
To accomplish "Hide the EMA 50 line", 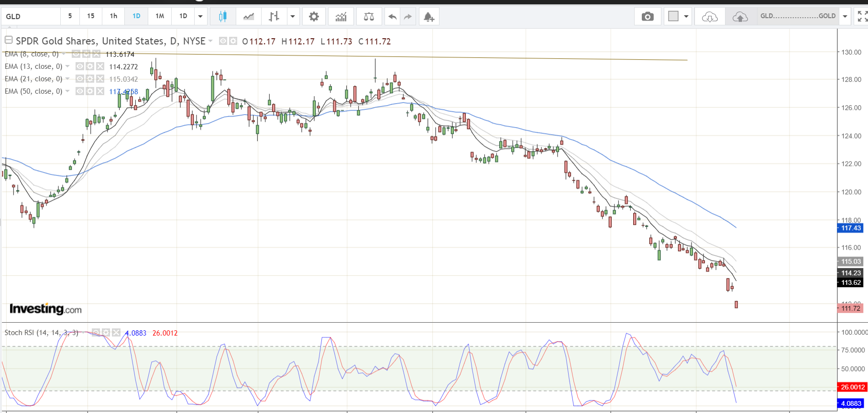I will point(80,91).
